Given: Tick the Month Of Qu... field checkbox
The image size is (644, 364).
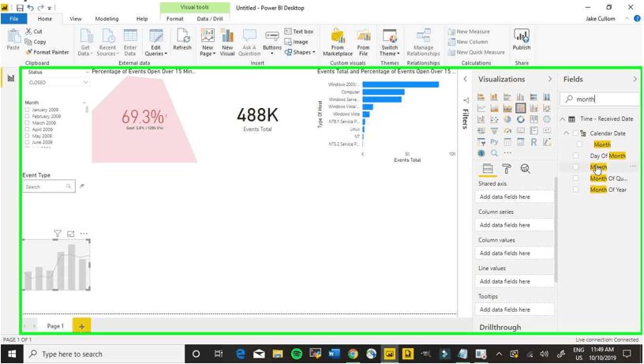Looking at the screenshot, I should (x=576, y=178).
